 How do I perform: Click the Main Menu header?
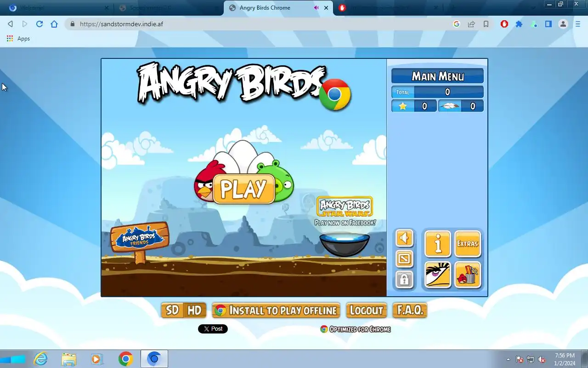coord(437,76)
